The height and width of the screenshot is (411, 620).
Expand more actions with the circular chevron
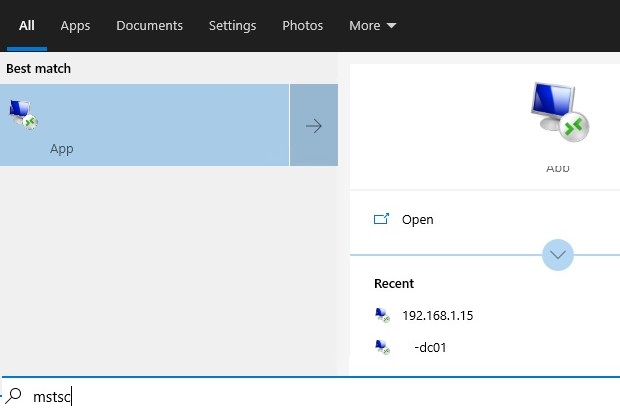point(558,255)
